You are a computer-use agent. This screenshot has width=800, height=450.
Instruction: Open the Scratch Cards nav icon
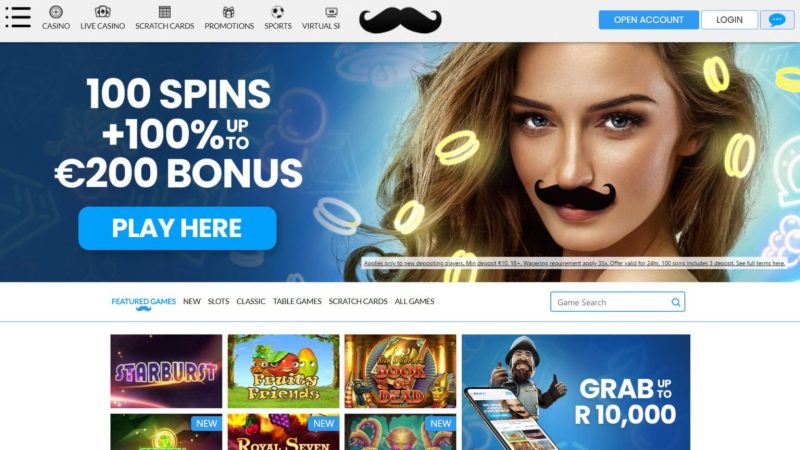tap(165, 12)
